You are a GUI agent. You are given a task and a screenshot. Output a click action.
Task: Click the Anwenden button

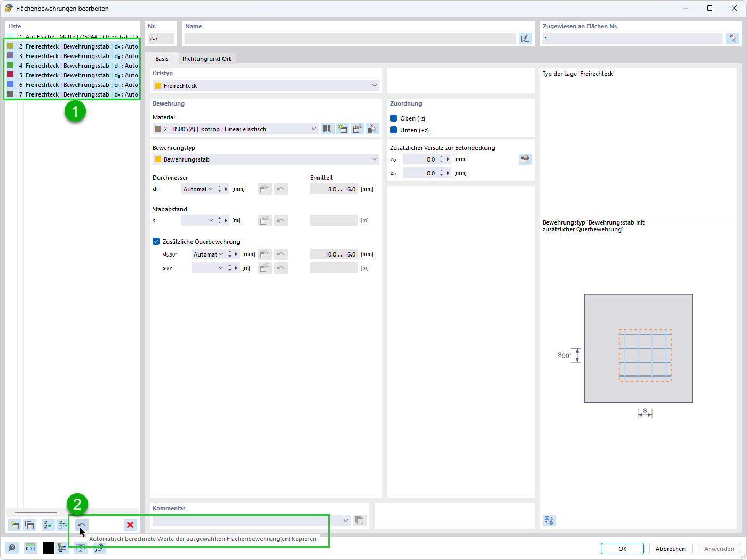pyautogui.click(x=719, y=548)
